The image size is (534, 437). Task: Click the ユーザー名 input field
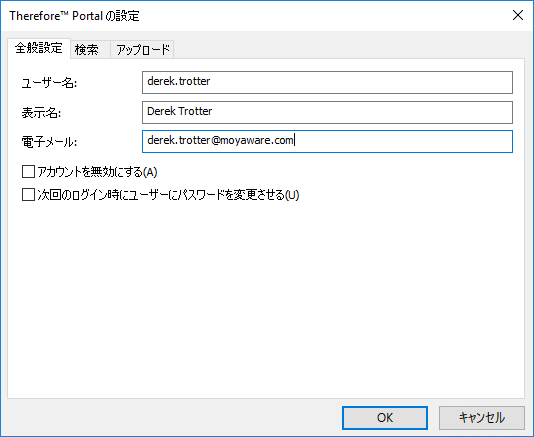(327, 82)
